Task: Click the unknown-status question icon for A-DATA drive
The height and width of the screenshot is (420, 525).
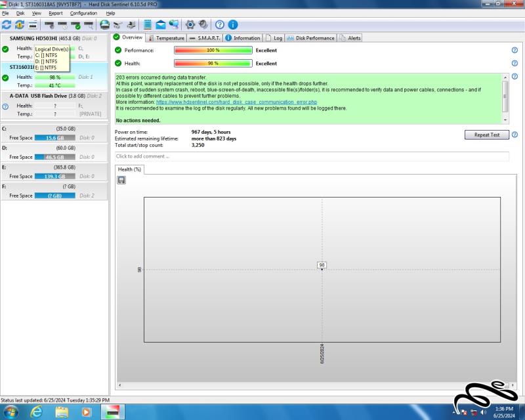Action: (5, 106)
